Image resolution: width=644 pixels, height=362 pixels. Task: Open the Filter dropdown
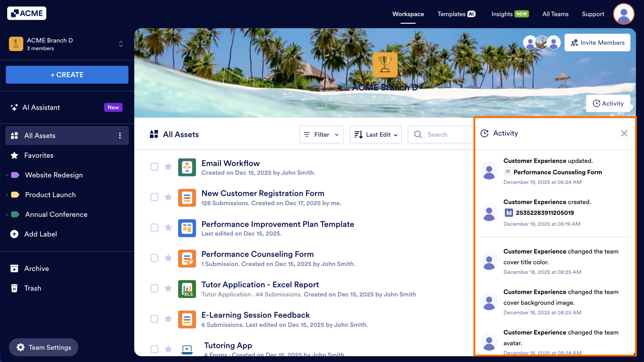(321, 135)
